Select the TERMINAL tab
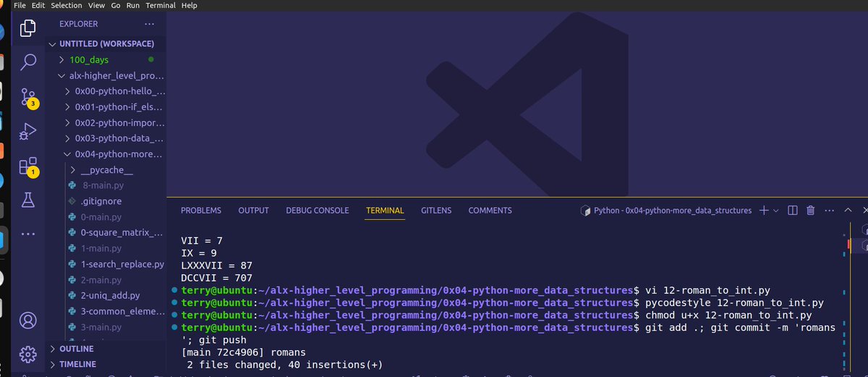This screenshot has width=868, height=377. coord(385,211)
